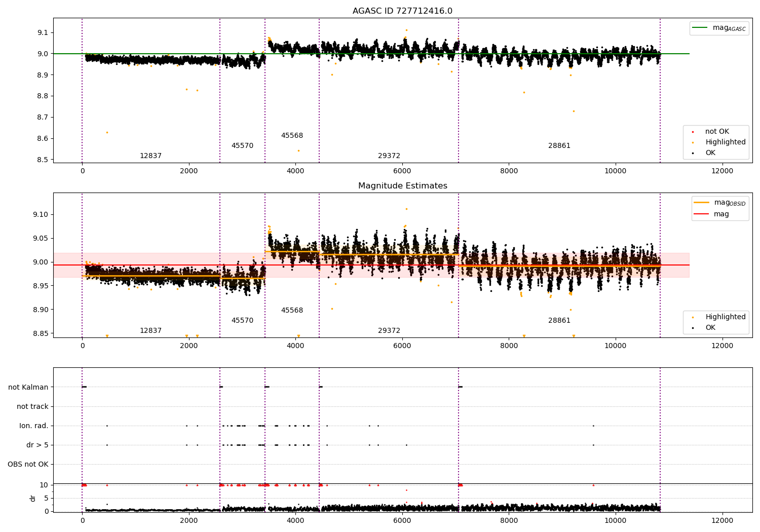
Task: Click x-axis tick 12000 in top plot
Action: pos(723,171)
